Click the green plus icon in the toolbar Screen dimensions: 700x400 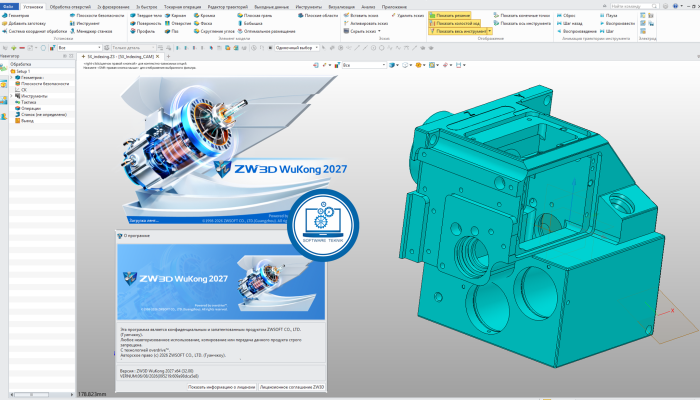tap(14, 48)
